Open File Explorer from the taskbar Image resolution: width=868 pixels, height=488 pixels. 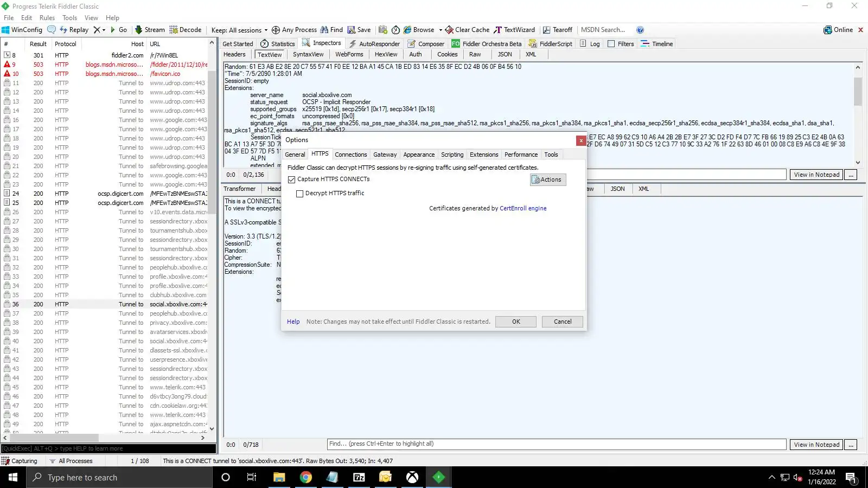pyautogui.click(x=279, y=477)
